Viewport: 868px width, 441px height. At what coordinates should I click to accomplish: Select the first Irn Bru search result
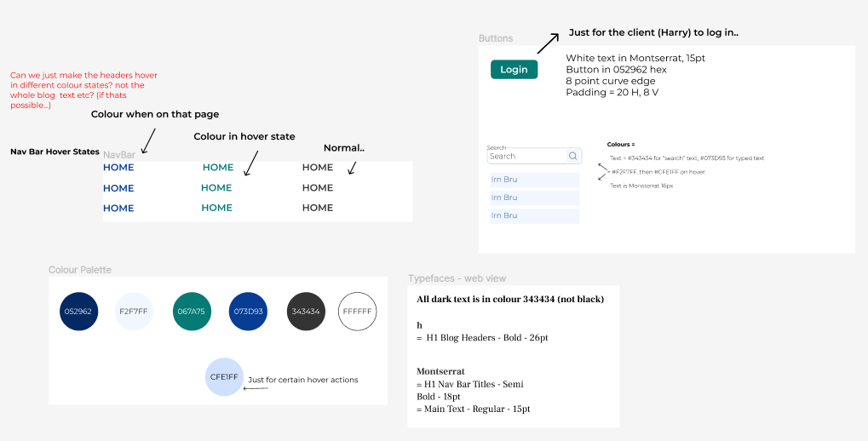coord(534,180)
